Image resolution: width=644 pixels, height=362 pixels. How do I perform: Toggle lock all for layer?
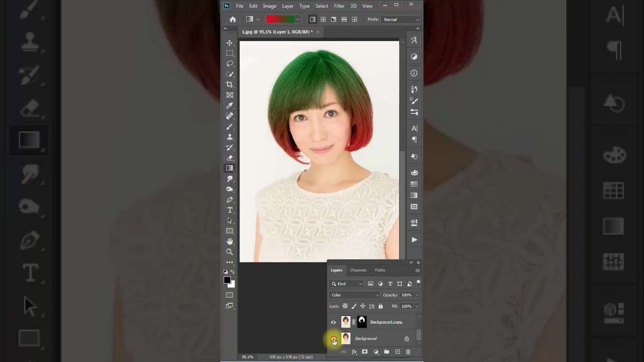pos(380,306)
